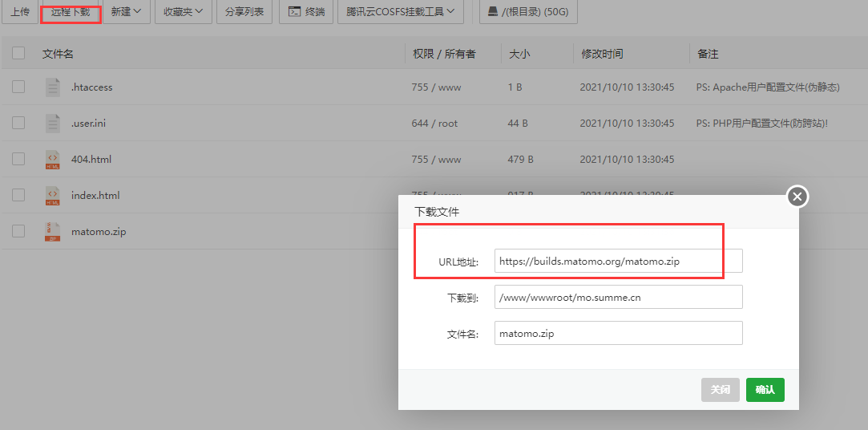
Task: Sort by the 大小 size column header
Action: (x=519, y=54)
